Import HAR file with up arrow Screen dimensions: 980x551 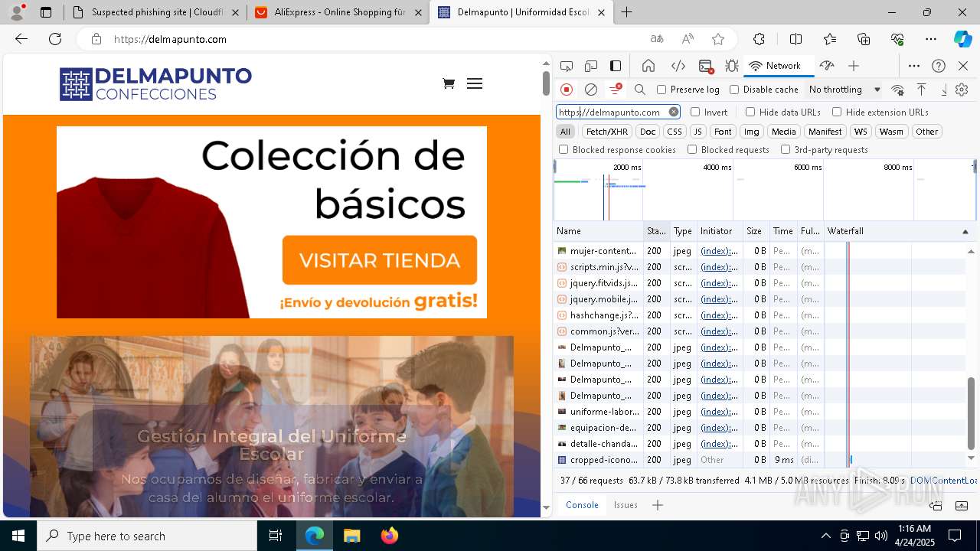922,90
